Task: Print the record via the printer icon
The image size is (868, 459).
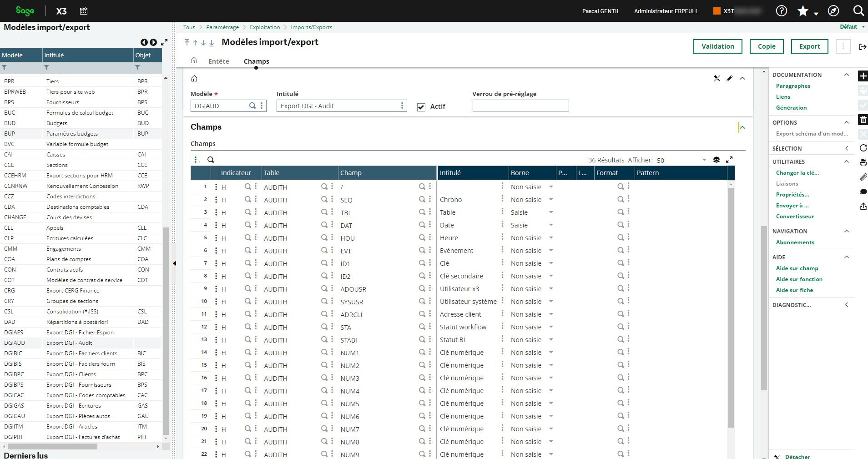Action: click(863, 162)
